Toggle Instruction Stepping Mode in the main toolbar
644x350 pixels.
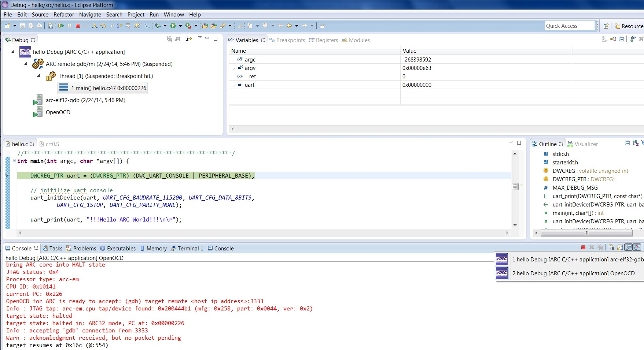coord(119,26)
